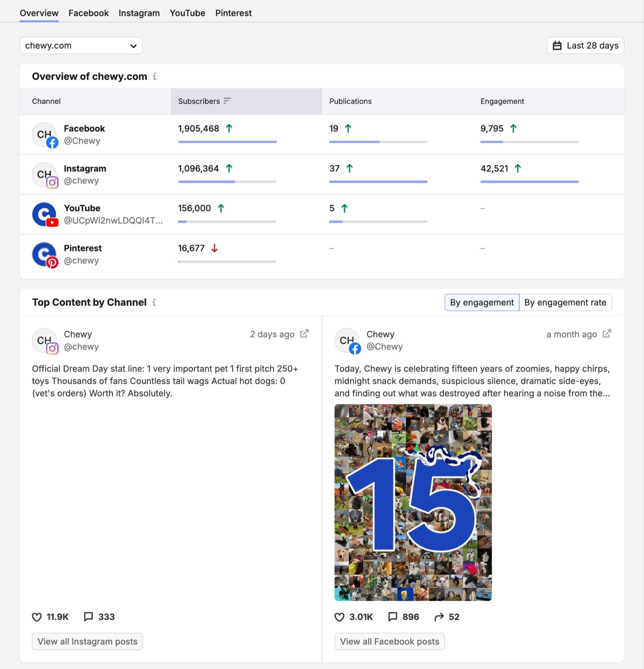This screenshot has height=669, width=644.
Task: Select the By engagement toggle
Action: 482,302
